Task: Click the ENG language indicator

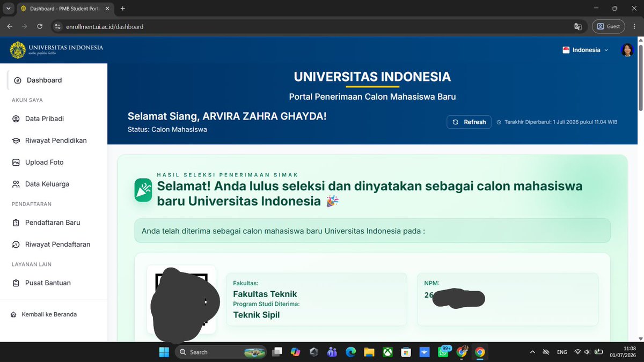Action: (562, 352)
